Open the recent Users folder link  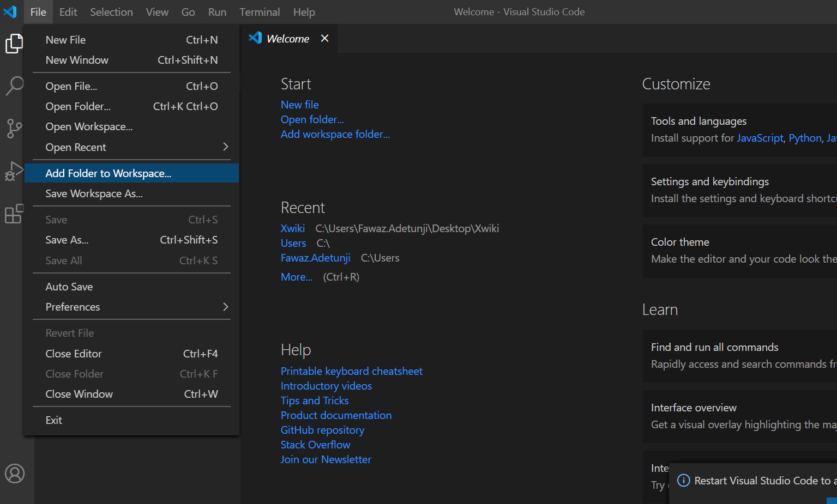293,243
